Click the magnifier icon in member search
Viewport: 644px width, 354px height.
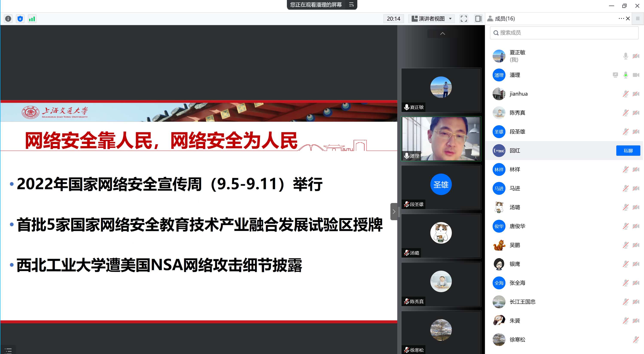coord(496,32)
